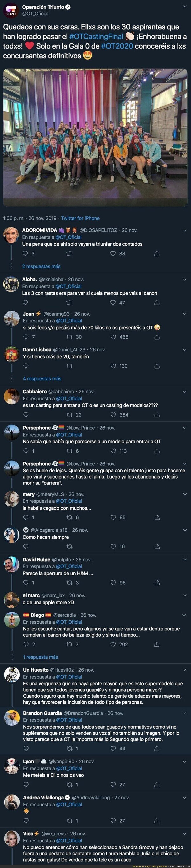Open the aspirantes group photo
Viewport: 191px width, 868px height.
point(95,138)
